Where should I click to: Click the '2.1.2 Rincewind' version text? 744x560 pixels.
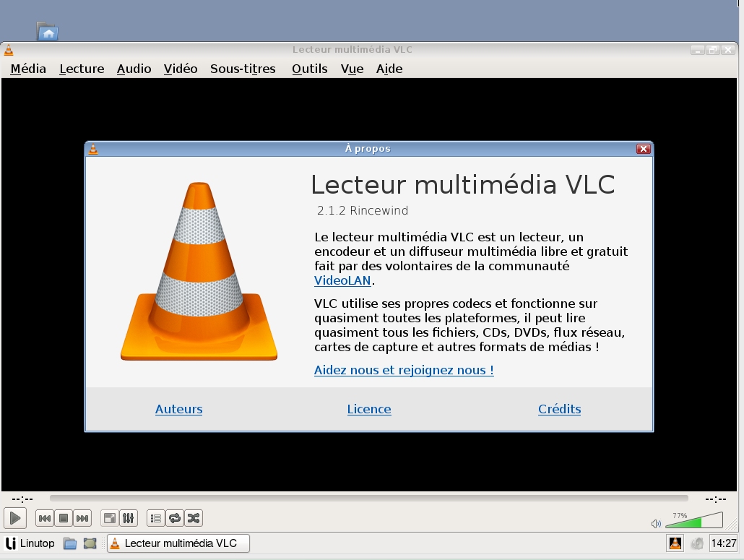tap(363, 211)
